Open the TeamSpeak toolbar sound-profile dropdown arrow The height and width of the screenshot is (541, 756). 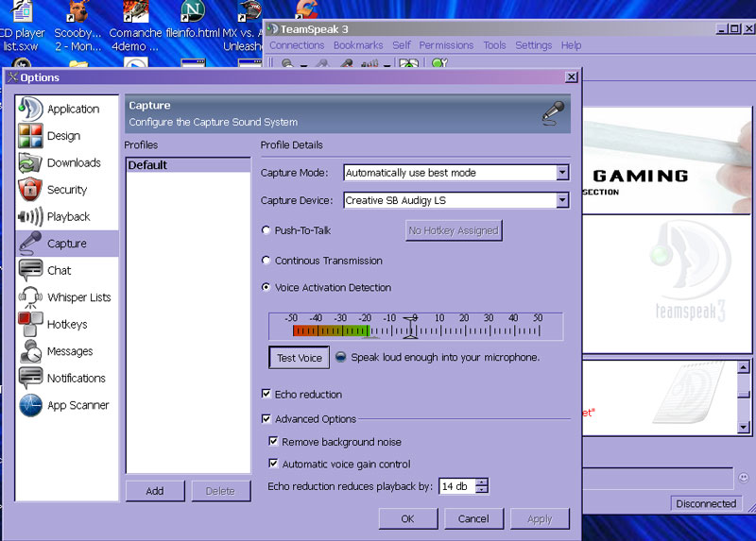(x=387, y=64)
